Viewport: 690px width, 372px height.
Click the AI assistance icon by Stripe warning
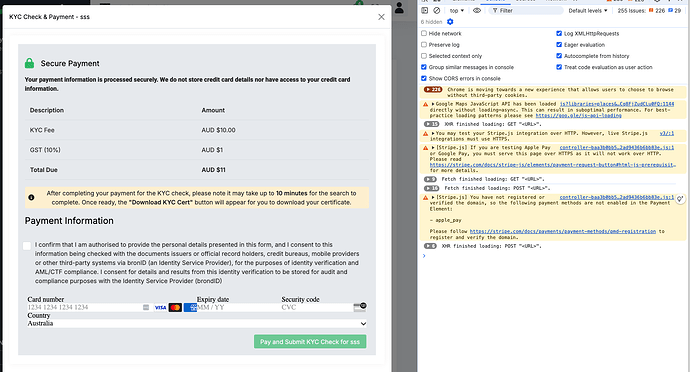coord(680,199)
